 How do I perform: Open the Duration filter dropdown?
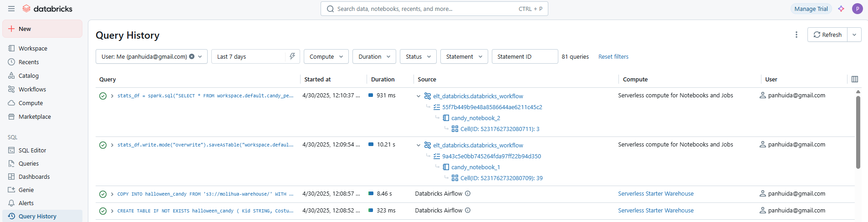pyautogui.click(x=374, y=56)
